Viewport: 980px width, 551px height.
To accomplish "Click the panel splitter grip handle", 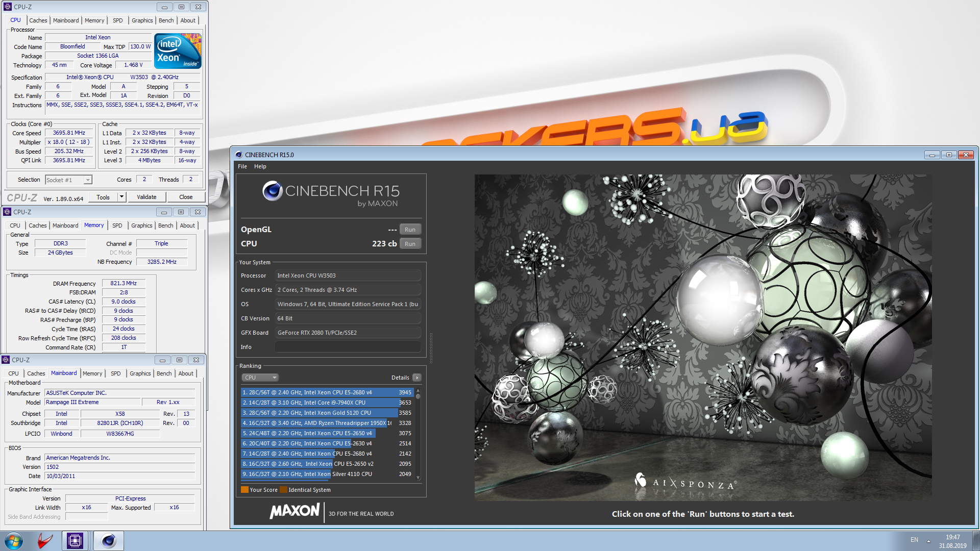I will point(431,348).
